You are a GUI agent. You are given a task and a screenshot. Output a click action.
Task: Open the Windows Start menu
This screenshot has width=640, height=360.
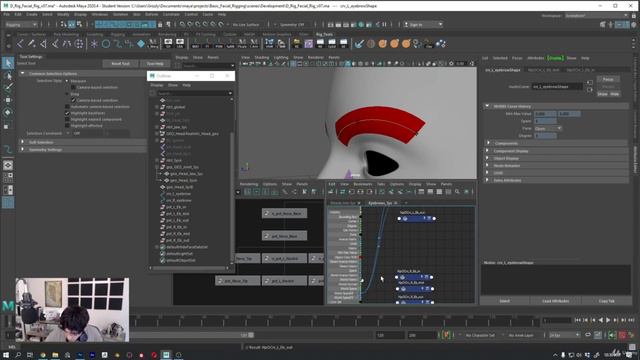pos(6,355)
